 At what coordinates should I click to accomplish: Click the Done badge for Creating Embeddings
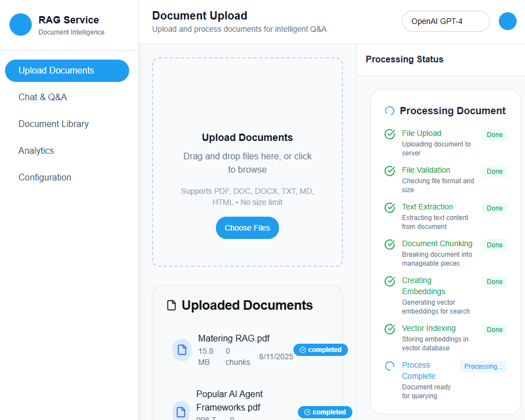pos(494,282)
